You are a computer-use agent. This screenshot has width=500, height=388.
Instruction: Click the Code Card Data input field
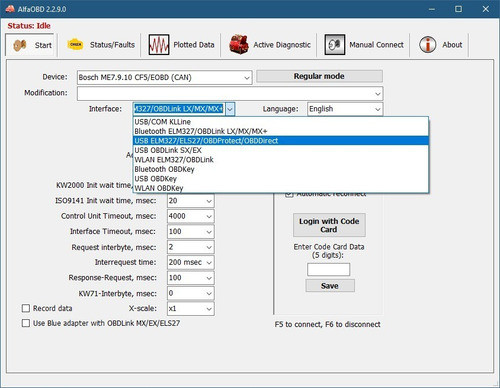click(328, 269)
